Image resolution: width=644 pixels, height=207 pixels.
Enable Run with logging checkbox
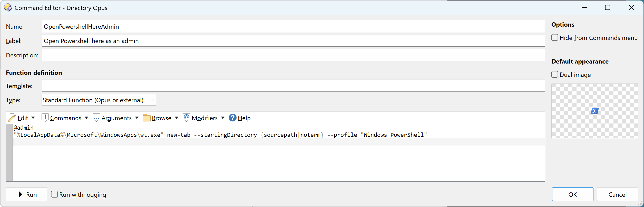(54, 194)
